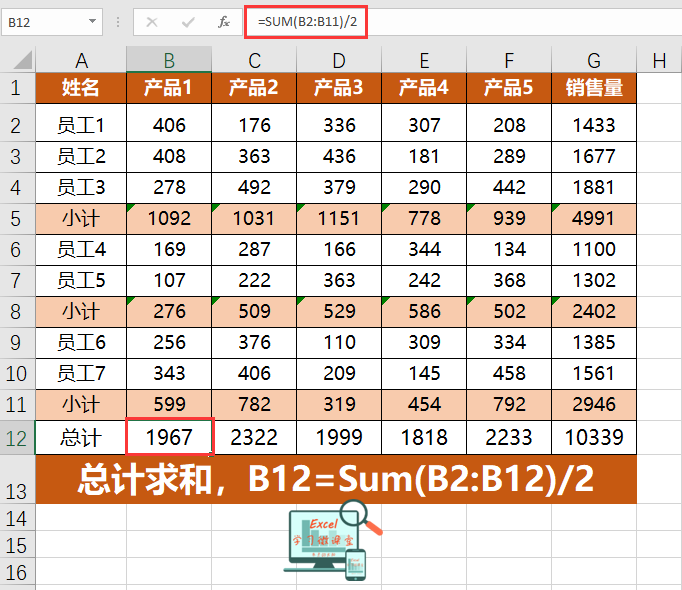682x590 pixels.
Task: Select subtotal cell with value 276
Action: tap(169, 312)
